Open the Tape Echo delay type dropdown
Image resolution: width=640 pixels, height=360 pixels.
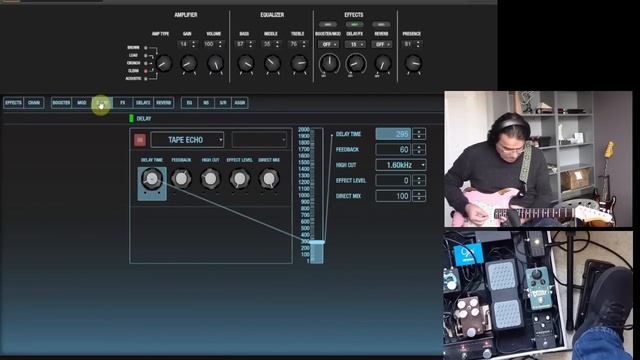click(187, 140)
